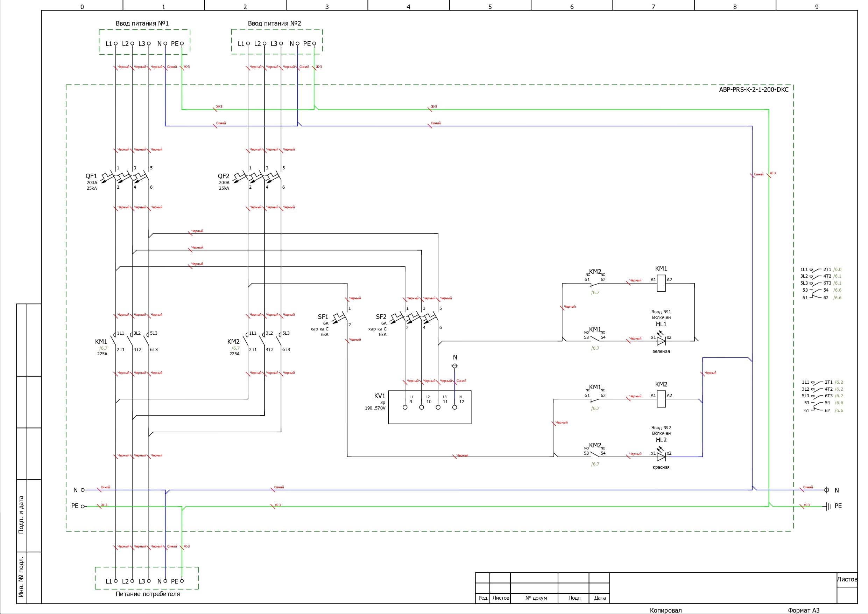Image resolution: width=868 pixels, height=614 pixels.
Task: Click the /6.0 cross-reference link of 1L1-2T1
Action: tap(837, 269)
